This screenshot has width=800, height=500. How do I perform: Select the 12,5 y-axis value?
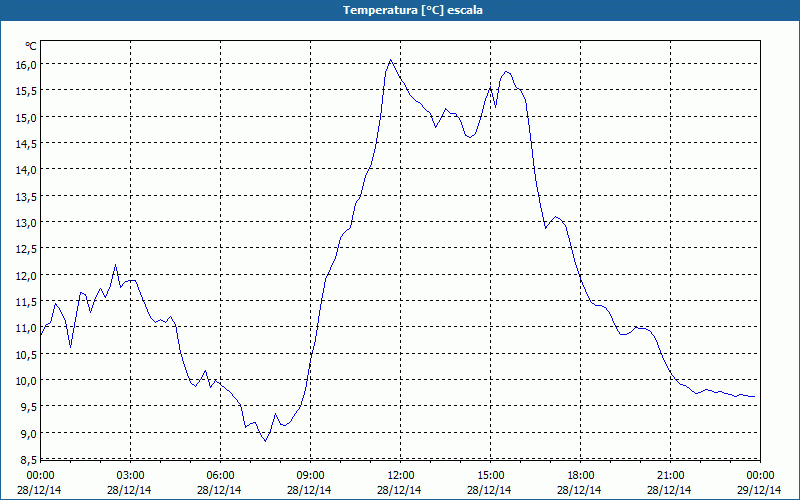pyautogui.click(x=27, y=249)
